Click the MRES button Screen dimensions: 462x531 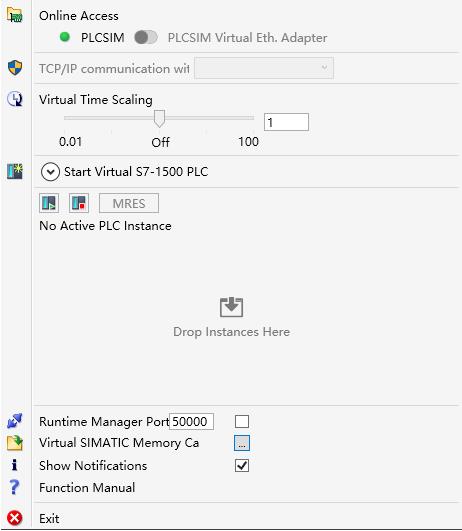pos(129,203)
